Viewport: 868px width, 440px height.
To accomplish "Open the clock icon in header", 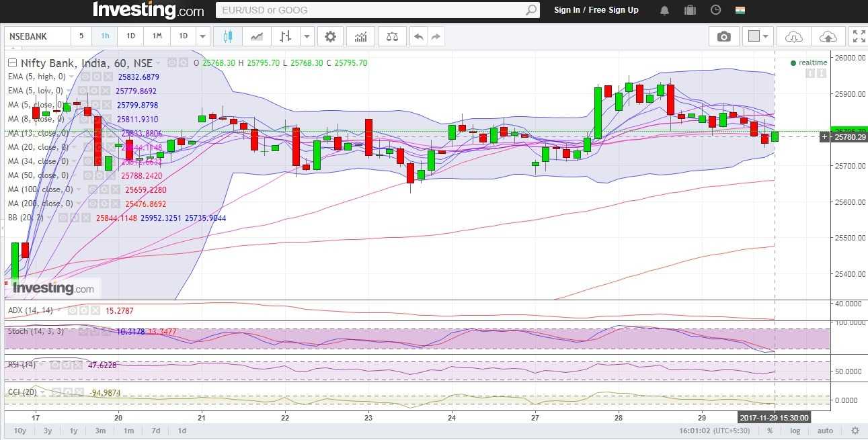I will click(x=715, y=10).
